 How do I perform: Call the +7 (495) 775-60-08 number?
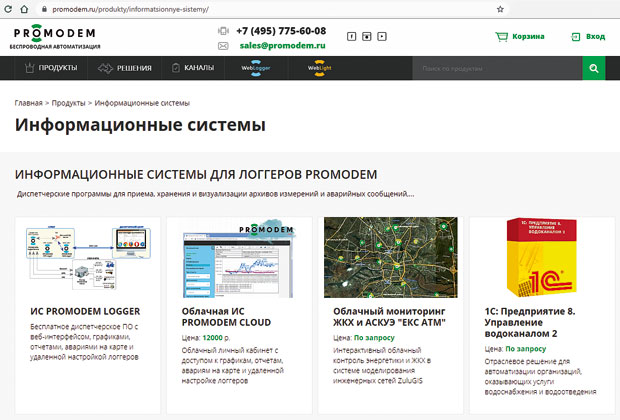tap(281, 31)
